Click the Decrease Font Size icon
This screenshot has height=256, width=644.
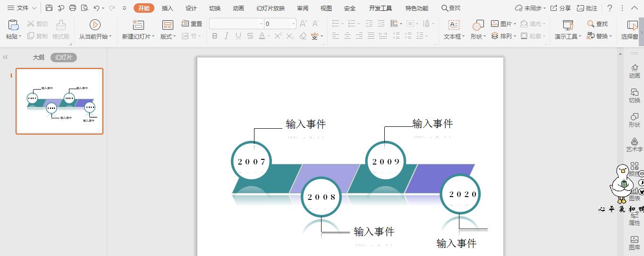316,24
